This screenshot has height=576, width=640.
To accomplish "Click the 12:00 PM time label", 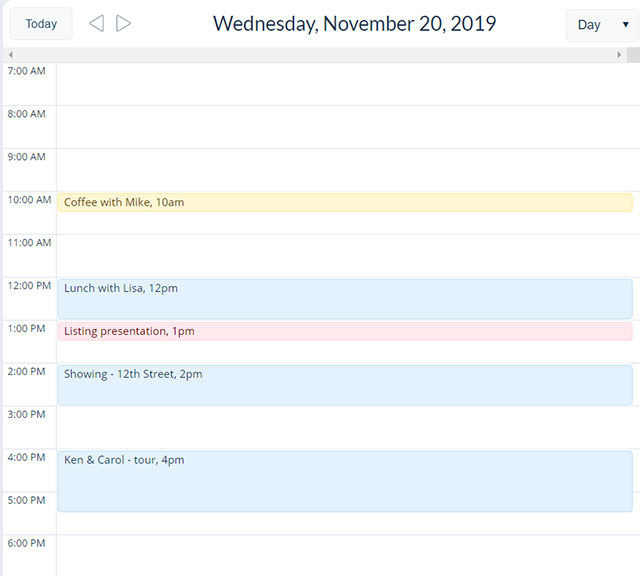I will [x=29, y=286].
